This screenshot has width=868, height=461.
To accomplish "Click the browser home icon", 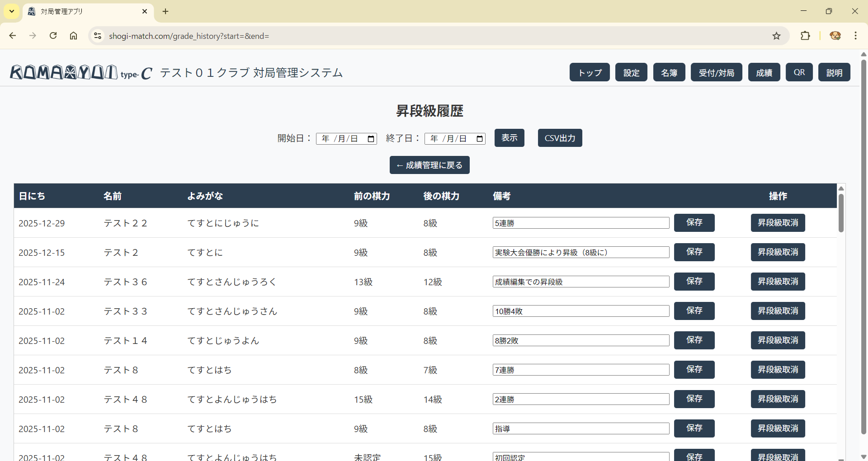I will [x=73, y=36].
